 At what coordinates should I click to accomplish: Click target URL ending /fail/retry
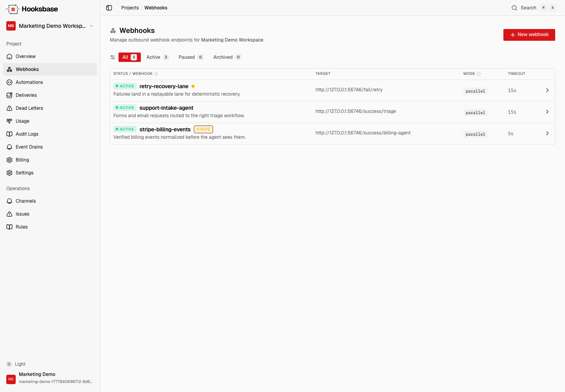(x=349, y=90)
